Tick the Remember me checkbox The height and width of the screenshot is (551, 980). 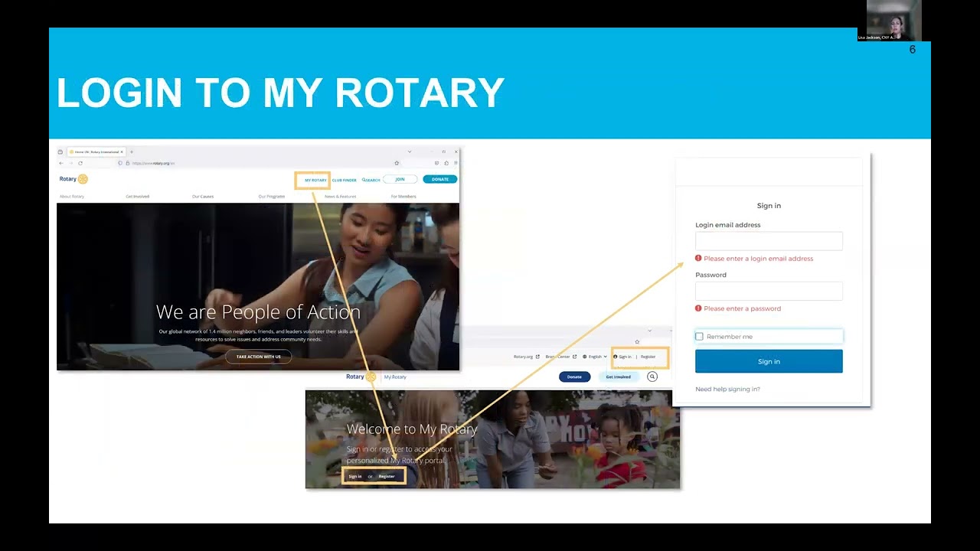699,337
